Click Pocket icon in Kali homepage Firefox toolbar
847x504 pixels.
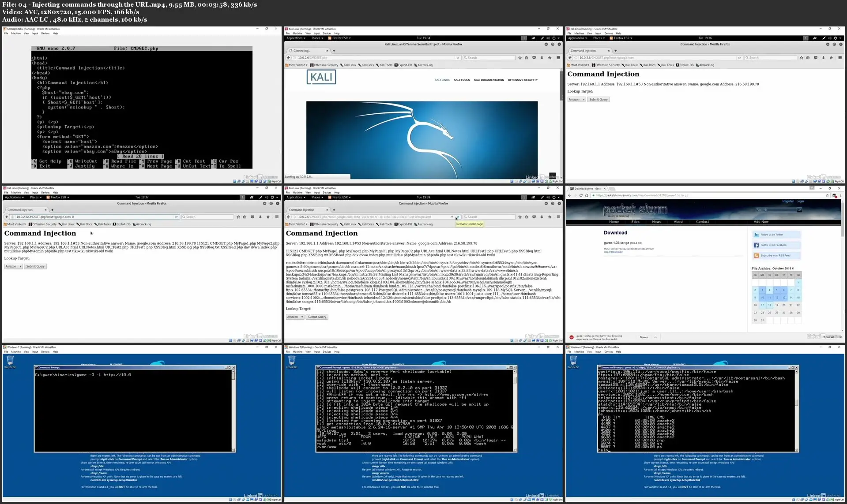(x=534, y=58)
